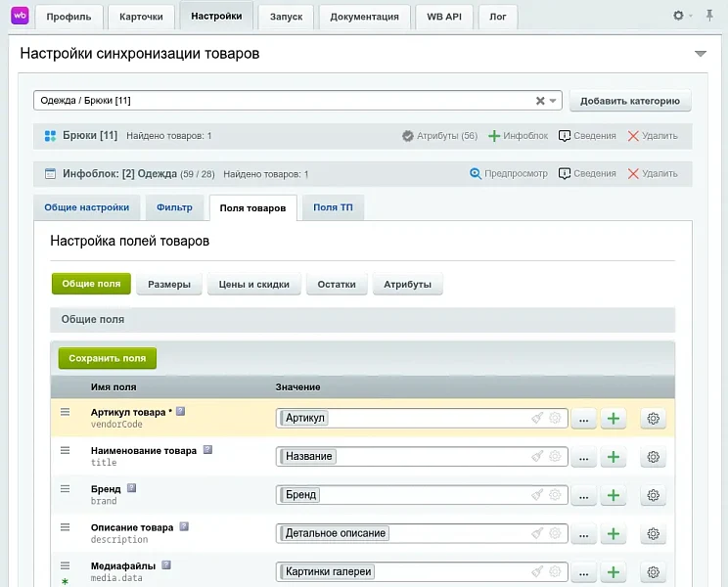Add a value with plus for Описание товара
The height and width of the screenshot is (587, 728).
(614, 534)
